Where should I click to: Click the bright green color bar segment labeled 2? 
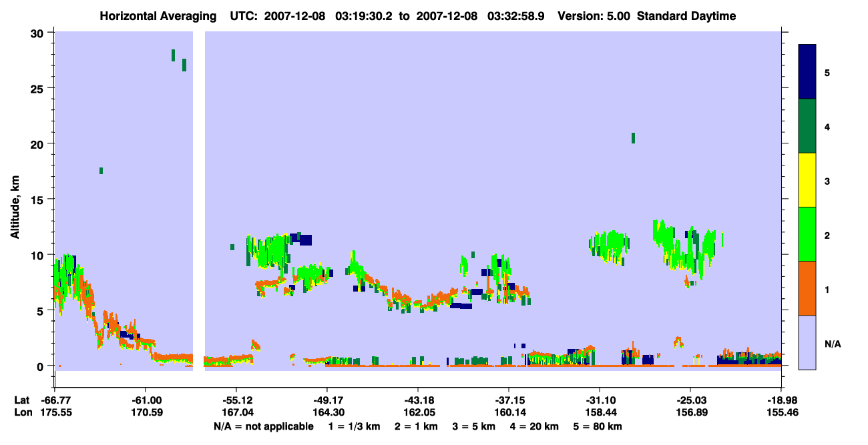click(x=807, y=234)
